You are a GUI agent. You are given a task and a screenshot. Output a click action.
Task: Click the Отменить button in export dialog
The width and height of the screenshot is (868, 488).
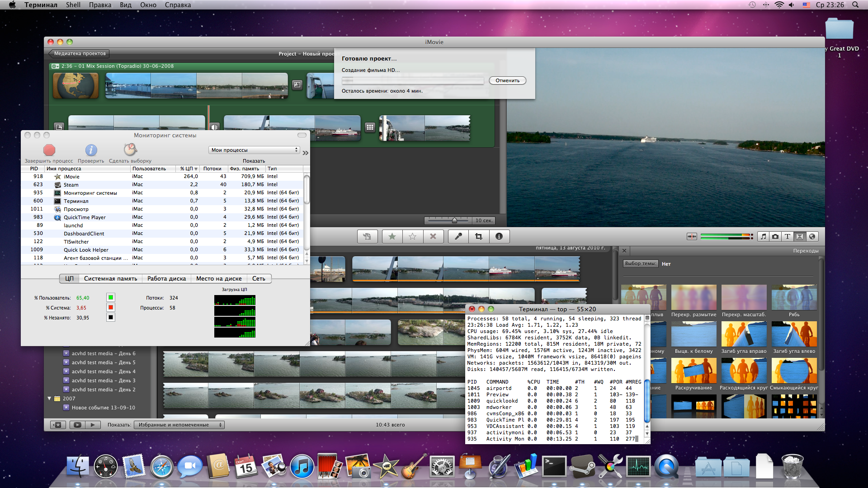pos(507,80)
